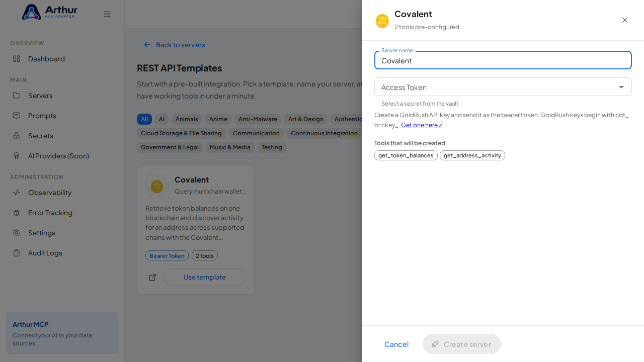This screenshot has width=644, height=362.
Task: Open Dashboard in the sidebar
Action: point(62,59)
